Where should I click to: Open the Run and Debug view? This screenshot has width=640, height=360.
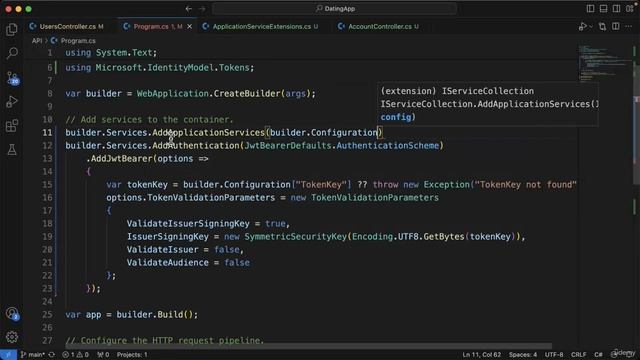[12, 102]
